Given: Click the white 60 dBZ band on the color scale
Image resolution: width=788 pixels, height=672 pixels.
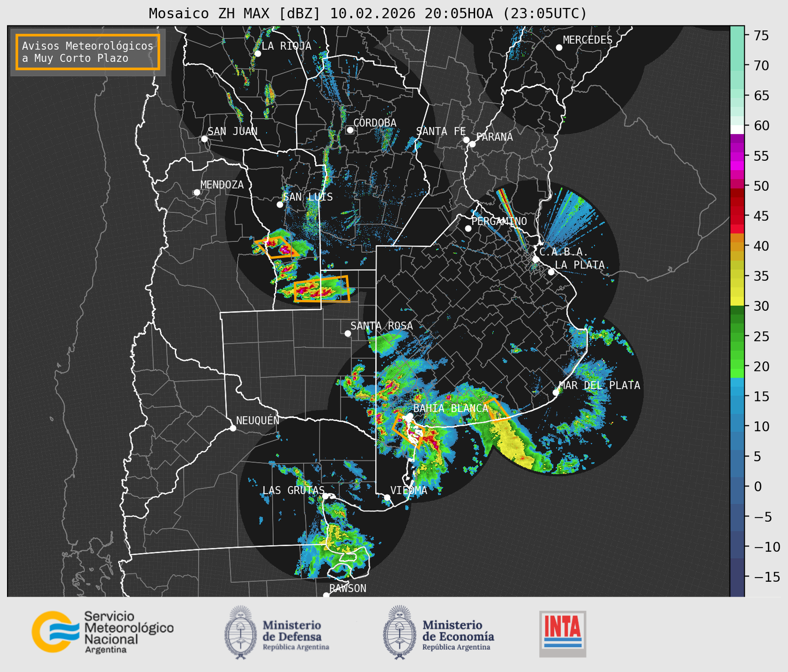Looking at the screenshot, I should pos(737,129).
